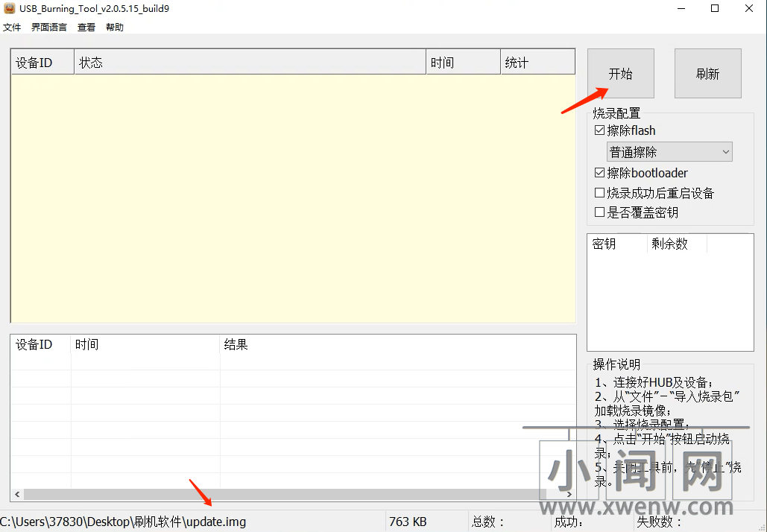
Task: Click the left arrow of horizontal scrollbar
Action: click(17, 494)
